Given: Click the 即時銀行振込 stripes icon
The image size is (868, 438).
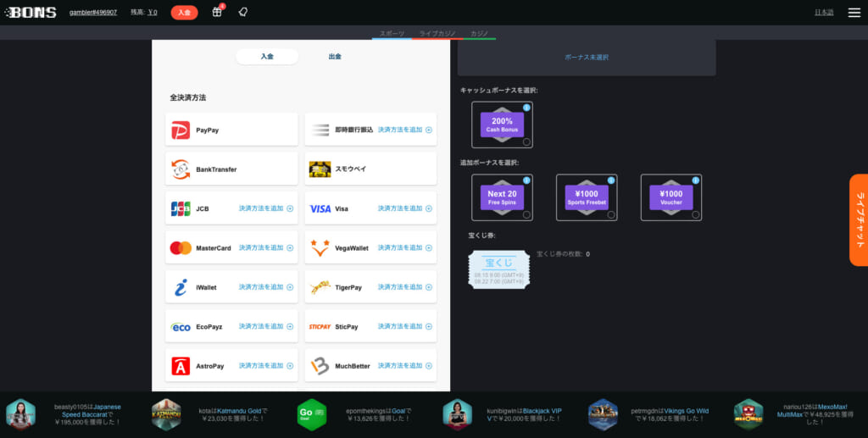Looking at the screenshot, I should coord(320,130).
